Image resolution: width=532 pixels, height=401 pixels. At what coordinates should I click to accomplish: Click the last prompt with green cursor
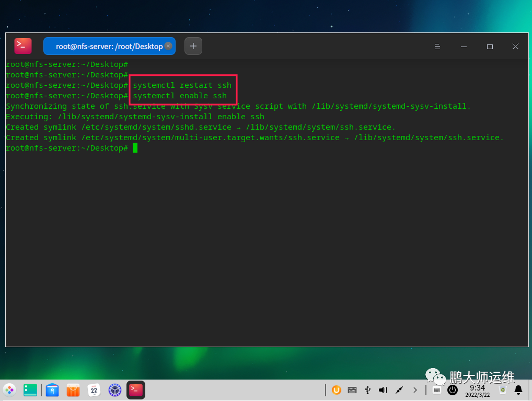coord(72,148)
